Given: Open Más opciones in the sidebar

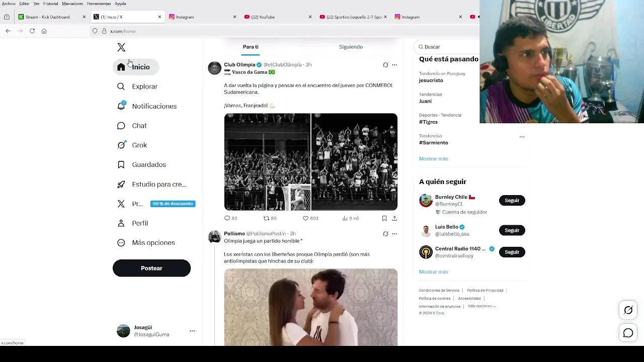Looking at the screenshot, I should click(x=146, y=243).
